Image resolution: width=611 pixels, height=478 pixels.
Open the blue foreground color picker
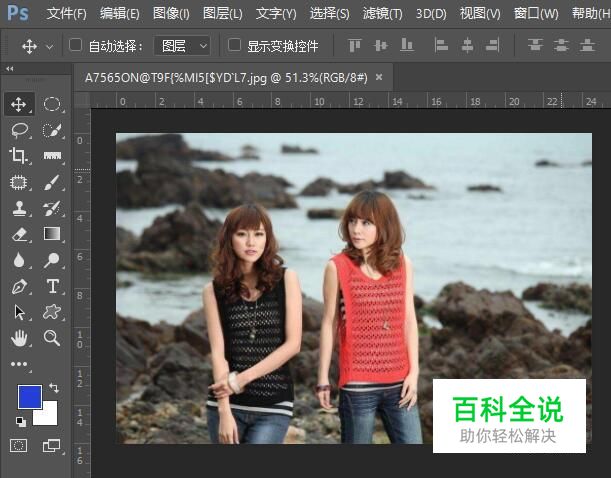click(x=30, y=397)
